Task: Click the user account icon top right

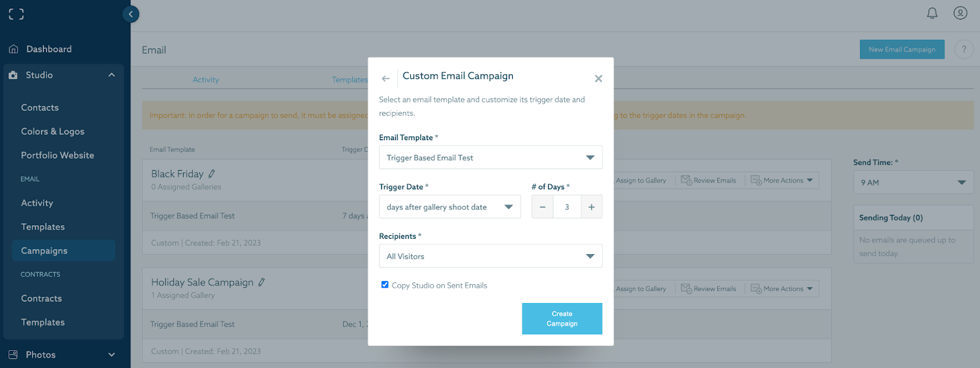Action: 960,13
